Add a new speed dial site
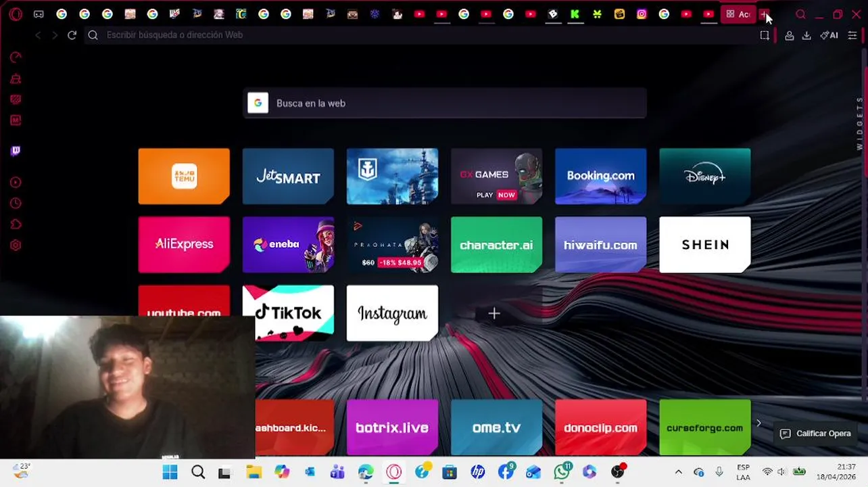The image size is (868, 487). tap(494, 313)
